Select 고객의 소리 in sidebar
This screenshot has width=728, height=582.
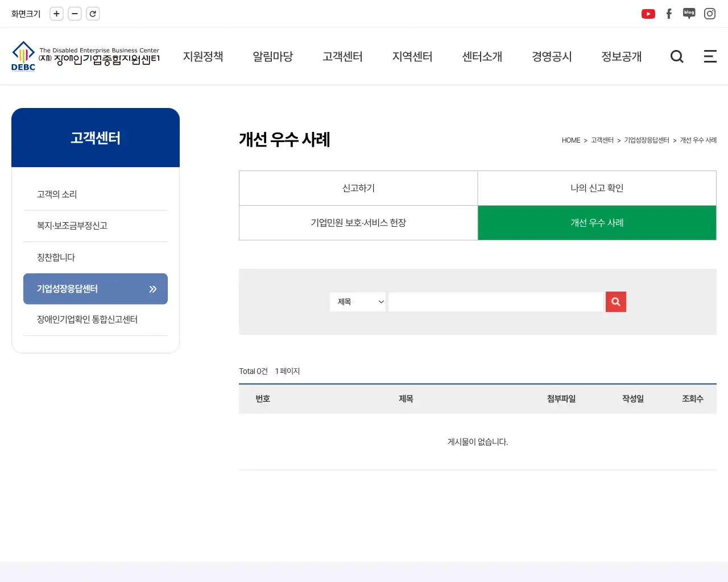(x=96, y=194)
